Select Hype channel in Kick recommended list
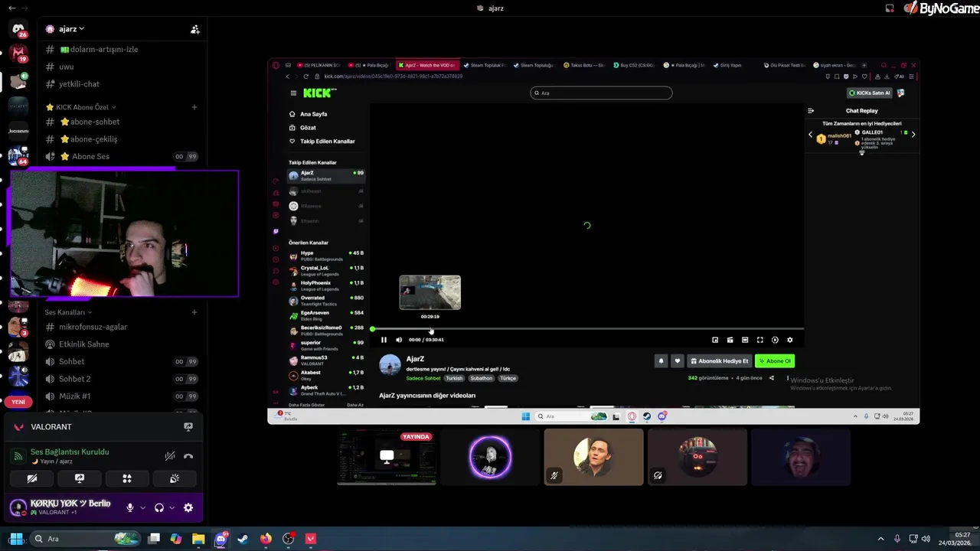Viewport: 980px width, 551px height. click(x=326, y=256)
